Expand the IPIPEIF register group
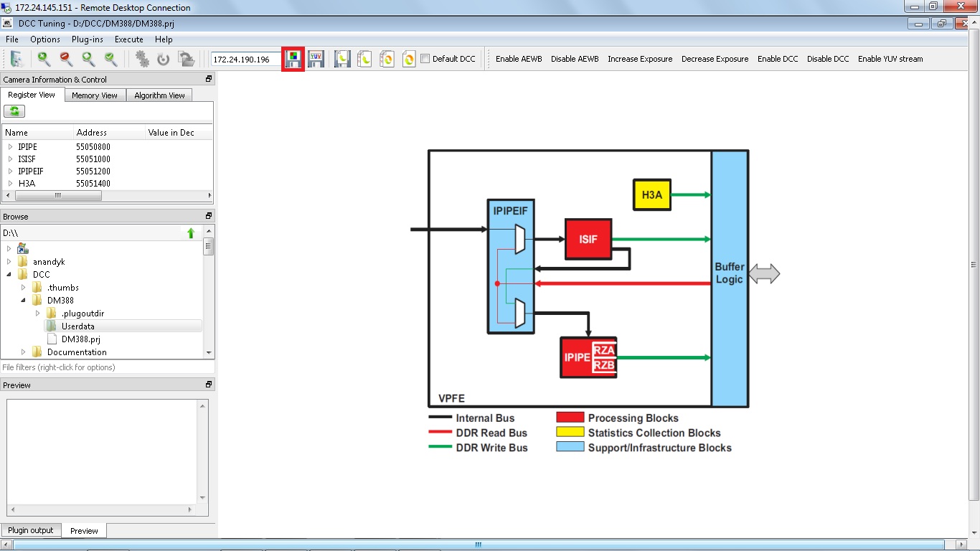980x551 pixels. (x=10, y=171)
